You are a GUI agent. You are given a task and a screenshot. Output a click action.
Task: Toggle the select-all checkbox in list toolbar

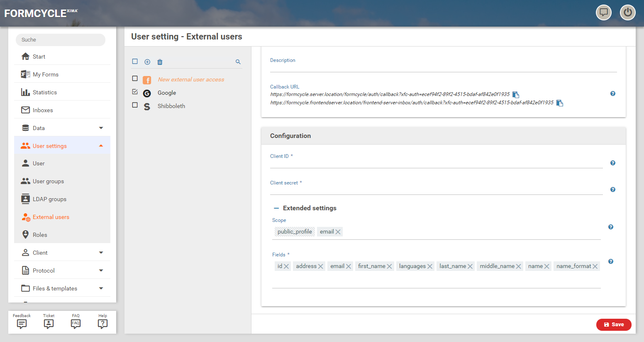coord(135,62)
